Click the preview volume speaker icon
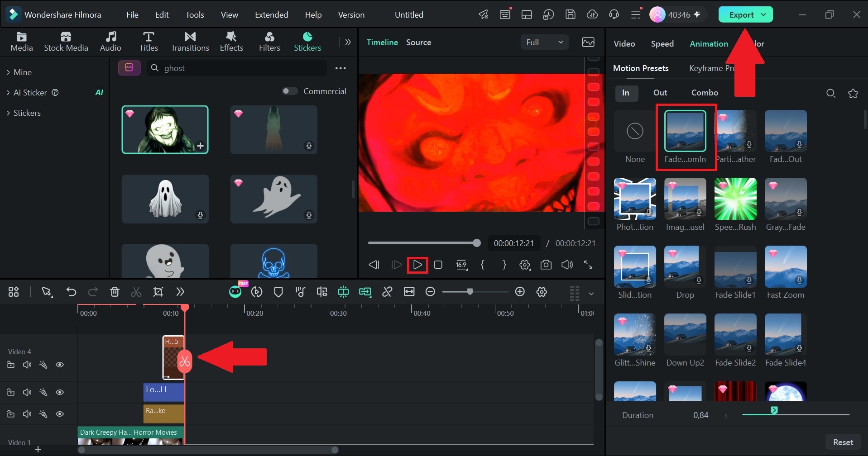 click(x=567, y=265)
